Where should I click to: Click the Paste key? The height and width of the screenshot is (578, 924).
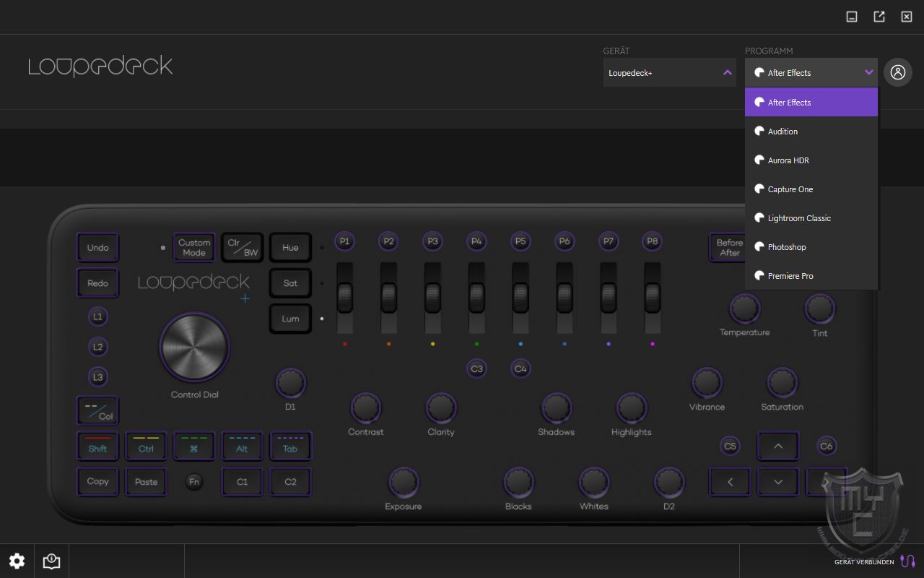(146, 482)
